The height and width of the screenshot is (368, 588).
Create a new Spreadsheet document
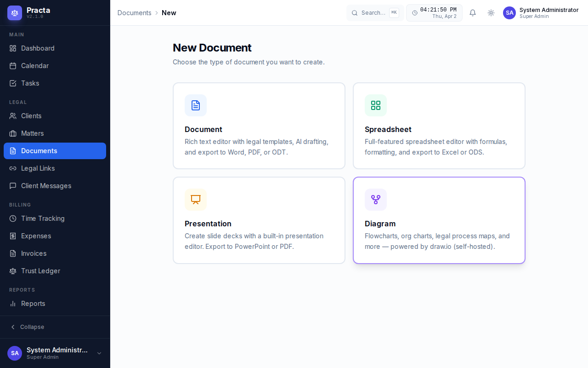(x=439, y=126)
